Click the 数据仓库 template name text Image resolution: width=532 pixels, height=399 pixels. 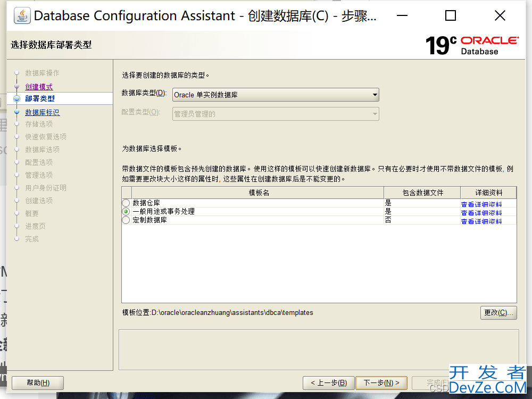(146, 203)
